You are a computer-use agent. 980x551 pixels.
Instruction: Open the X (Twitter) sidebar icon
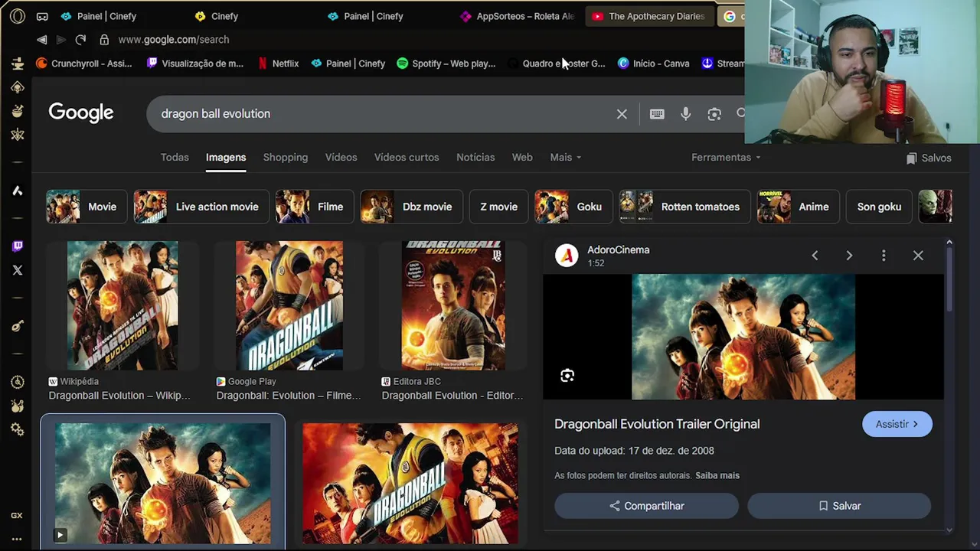click(17, 270)
